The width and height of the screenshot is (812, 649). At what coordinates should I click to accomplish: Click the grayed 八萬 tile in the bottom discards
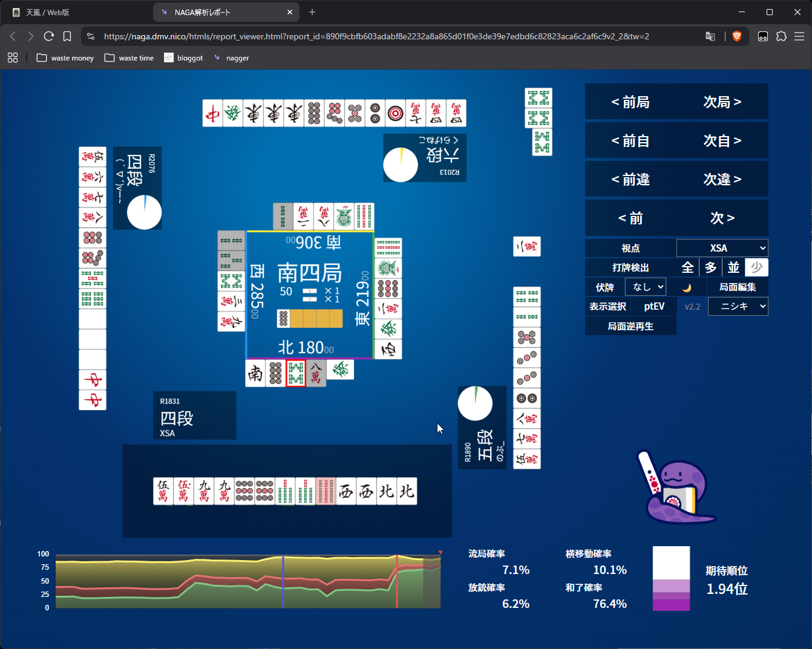pyautogui.click(x=316, y=373)
